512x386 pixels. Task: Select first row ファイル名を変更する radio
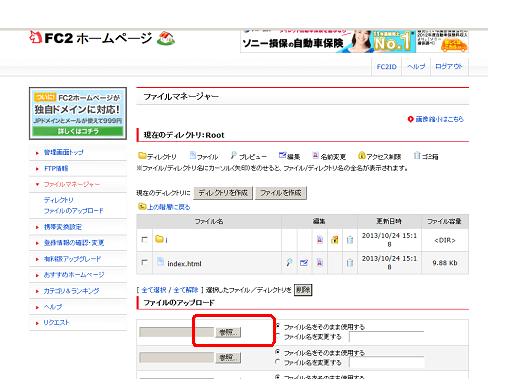pos(278,335)
